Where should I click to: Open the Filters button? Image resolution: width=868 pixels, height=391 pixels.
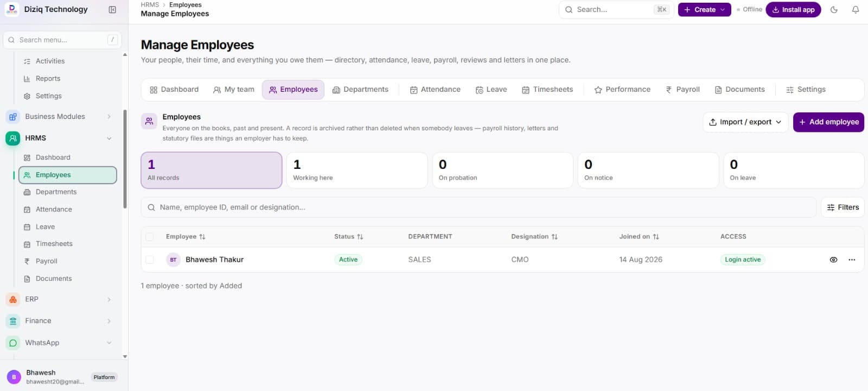coord(843,207)
